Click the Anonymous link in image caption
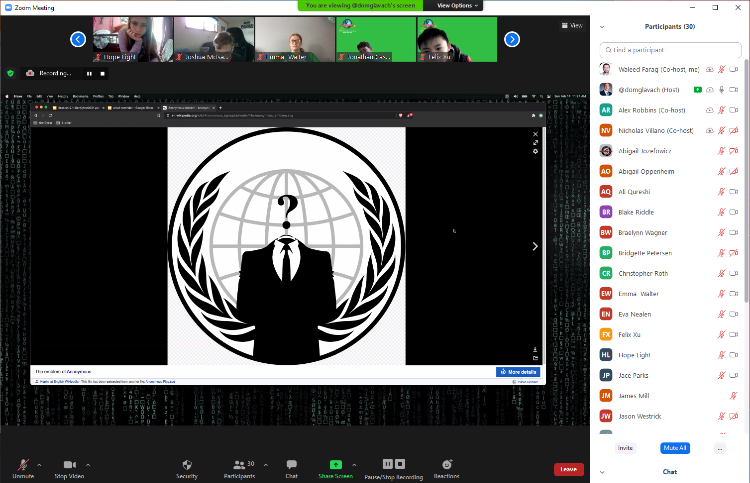Screen dimensions: 750x483 click(x=78, y=372)
